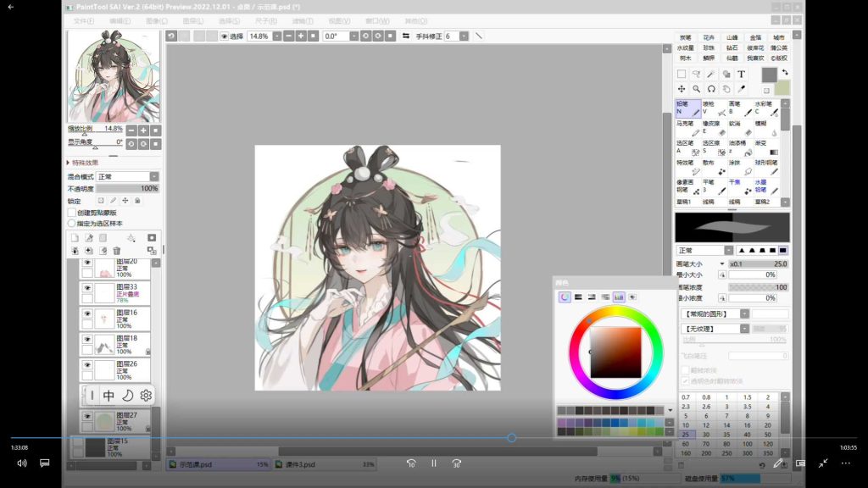The height and width of the screenshot is (488, 868).
Task: Select the 水彩笔 watercolor brush tool
Action: click(x=766, y=108)
